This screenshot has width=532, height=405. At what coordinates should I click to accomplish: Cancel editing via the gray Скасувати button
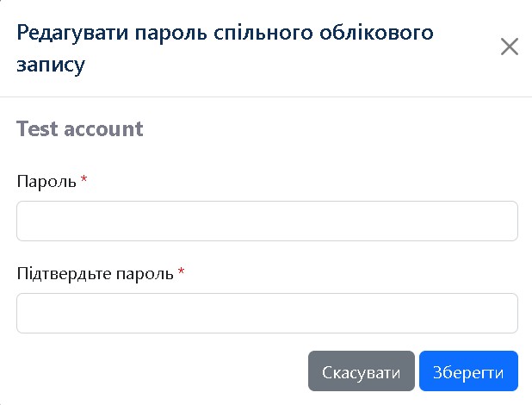pyautogui.click(x=361, y=372)
